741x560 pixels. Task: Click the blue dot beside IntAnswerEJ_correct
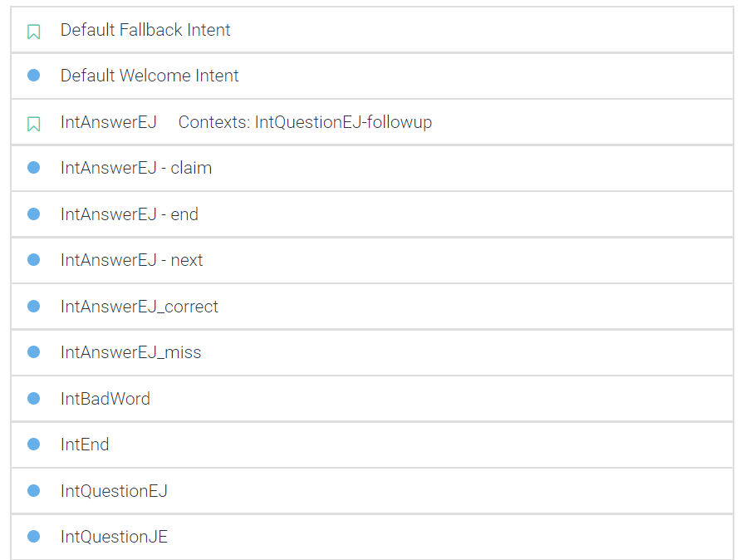pyautogui.click(x=34, y=307)
